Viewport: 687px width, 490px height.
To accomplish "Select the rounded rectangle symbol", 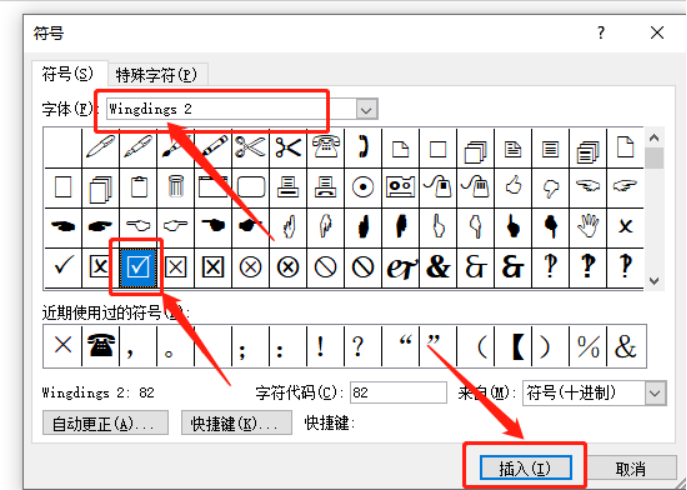I will (251, 188).
